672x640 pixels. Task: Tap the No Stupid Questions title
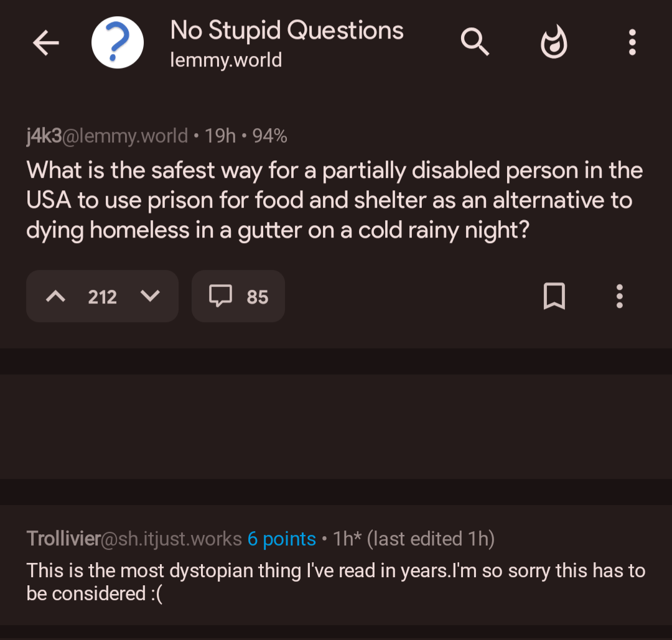click(287, 30)
